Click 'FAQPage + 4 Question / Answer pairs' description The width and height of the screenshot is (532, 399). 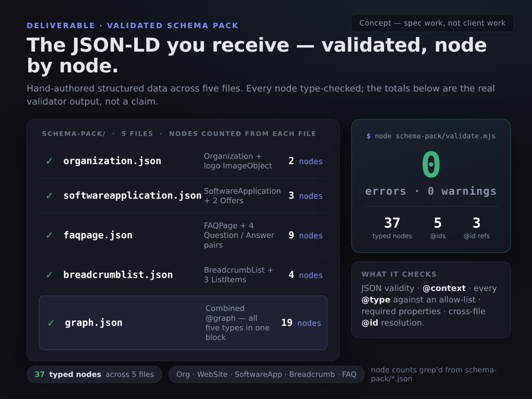coord(239,235)
